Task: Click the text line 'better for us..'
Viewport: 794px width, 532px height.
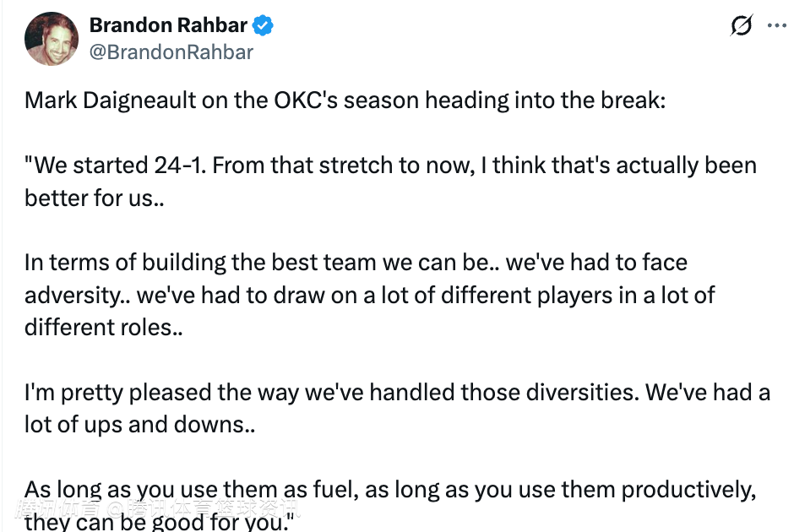Action: point(90,197)
